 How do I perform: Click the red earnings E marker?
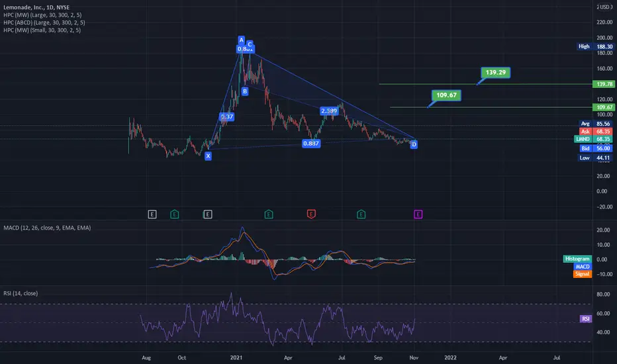(311, 214)
